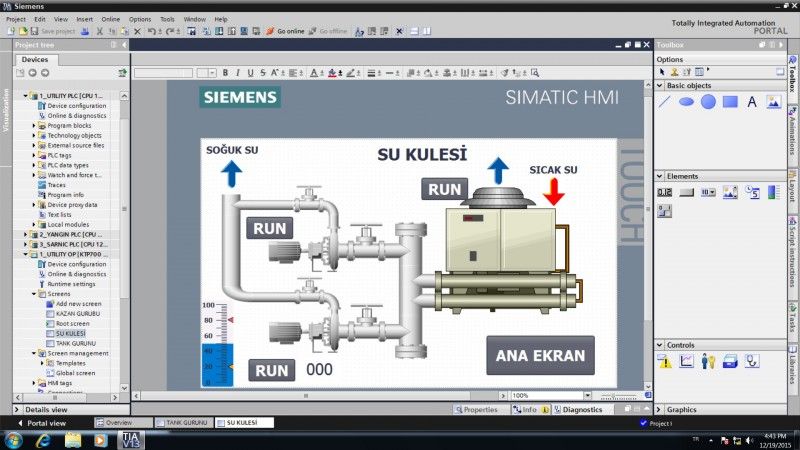
Task: Select the Rectangle basic object
Action: [730, 102]
